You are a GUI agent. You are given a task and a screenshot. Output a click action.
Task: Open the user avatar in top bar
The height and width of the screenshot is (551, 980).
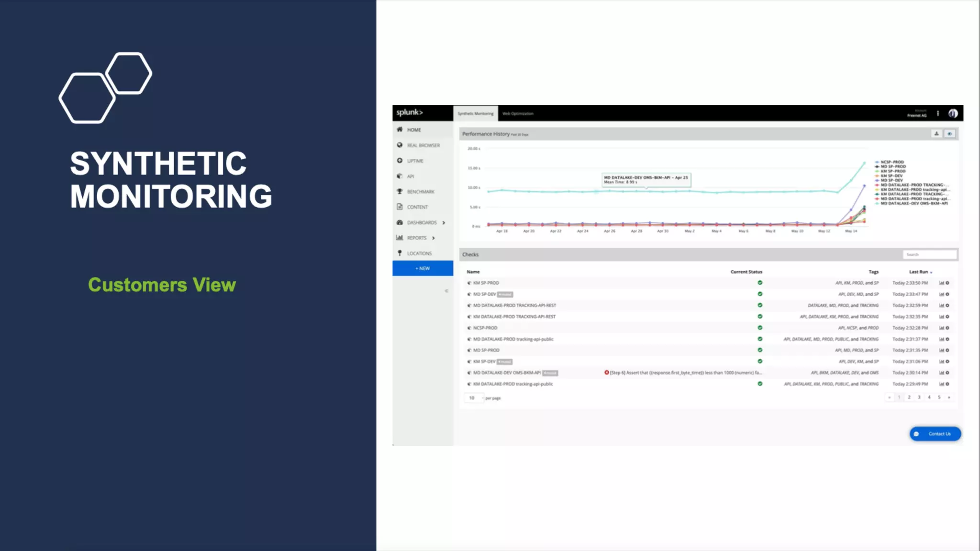[x=953, y=113]
